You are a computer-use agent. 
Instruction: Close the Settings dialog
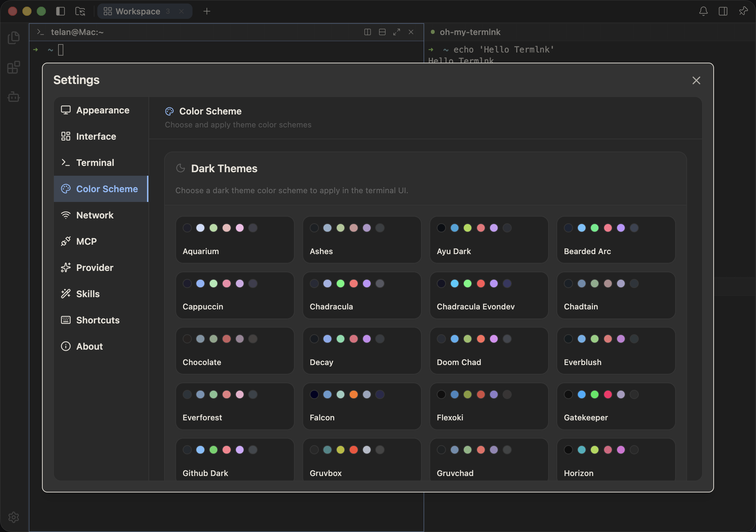click(696, 80)
